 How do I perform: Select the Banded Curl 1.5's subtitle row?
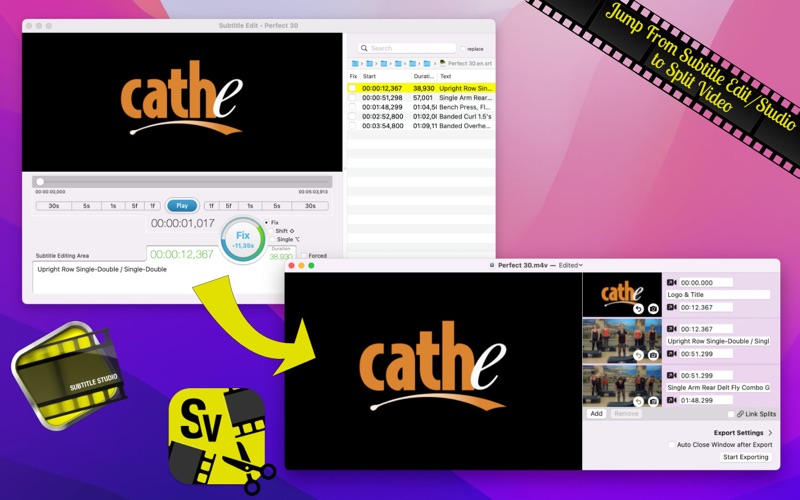pos(421,116)
